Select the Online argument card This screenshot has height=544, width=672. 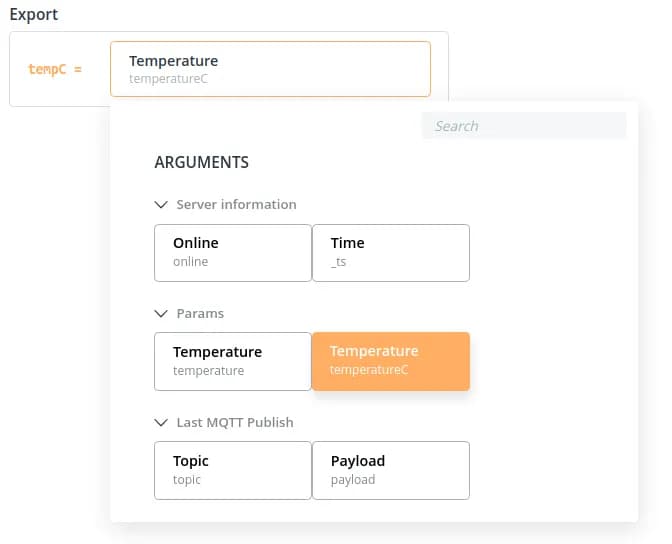[233, 252]
